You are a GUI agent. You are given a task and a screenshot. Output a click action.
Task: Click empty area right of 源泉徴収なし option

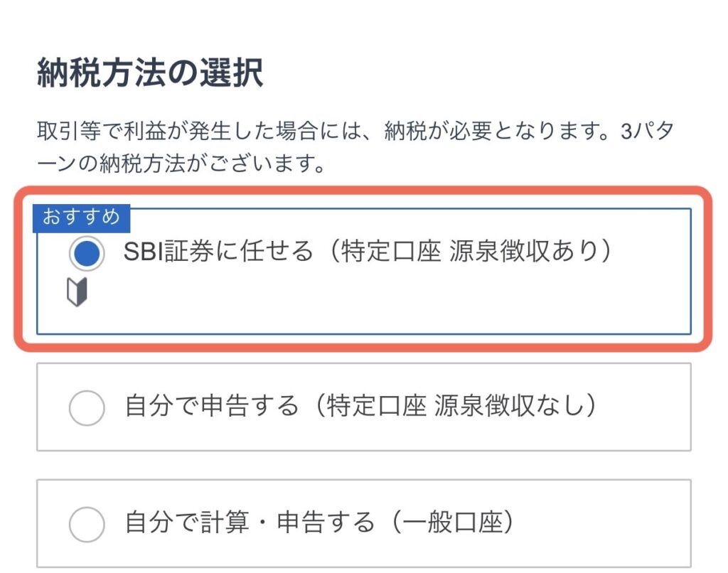[647, 407]
